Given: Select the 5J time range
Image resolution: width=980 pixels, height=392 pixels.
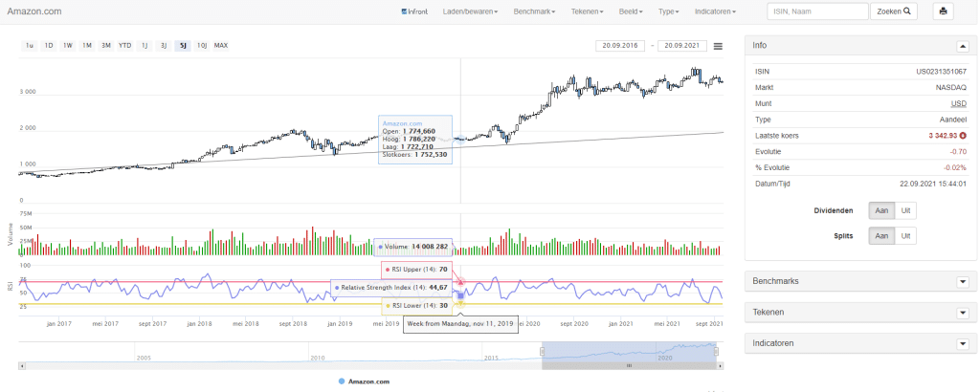Looking at the screenshot, I should (183, 46).
